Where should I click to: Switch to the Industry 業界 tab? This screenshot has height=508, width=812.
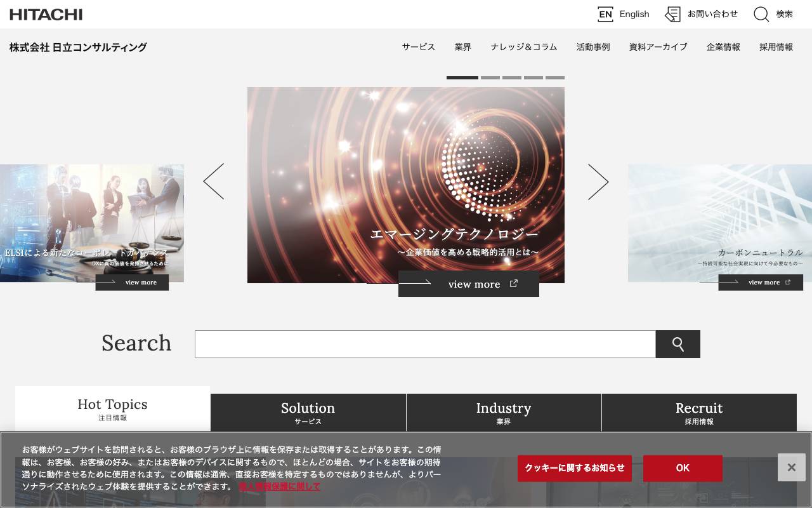(x=504, y=413)
